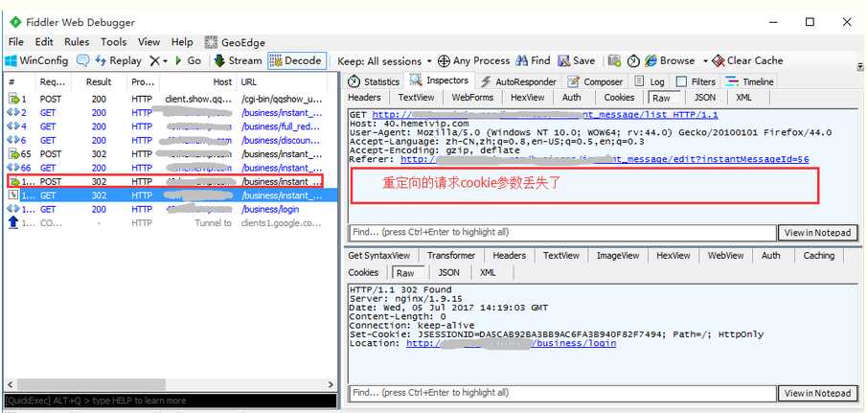Click the Go resume button

(188, 61)
